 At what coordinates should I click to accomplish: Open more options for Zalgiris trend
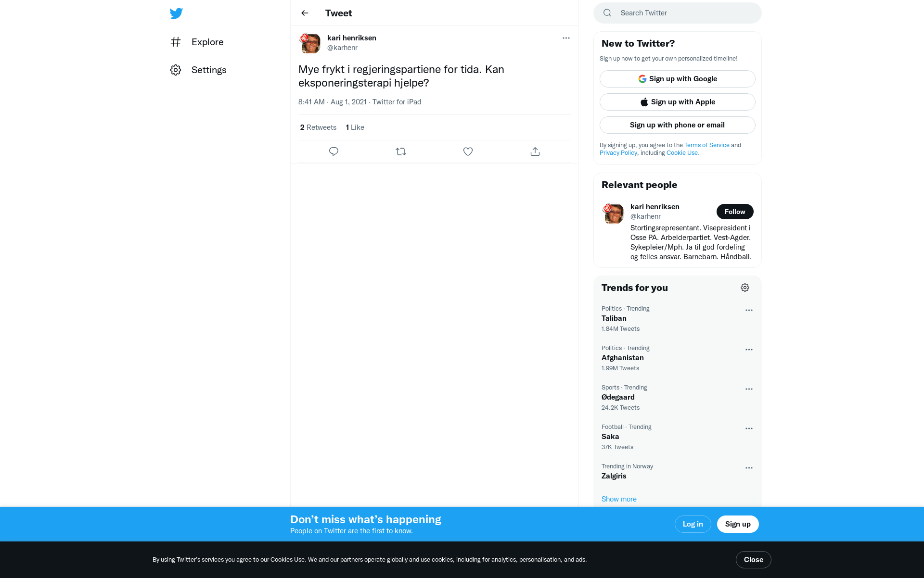point(749,468)
